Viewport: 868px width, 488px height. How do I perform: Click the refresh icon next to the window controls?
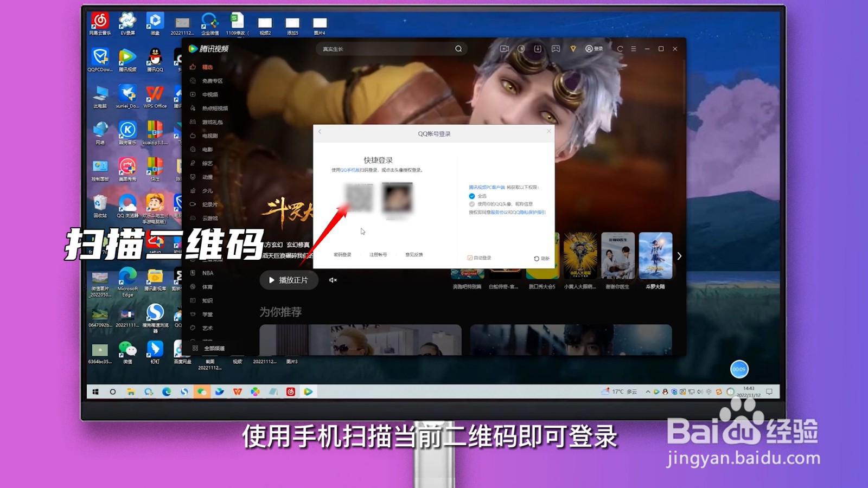coord(620,49)
